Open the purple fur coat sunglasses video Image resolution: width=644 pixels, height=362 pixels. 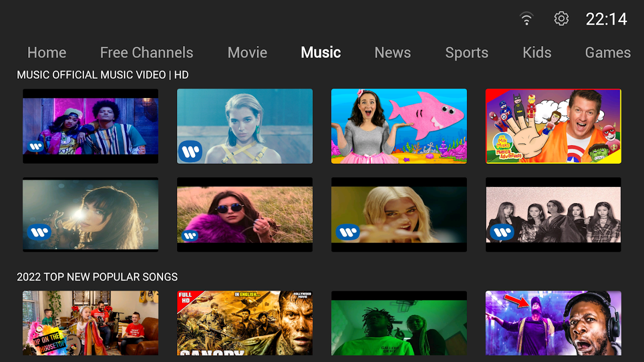245,214
